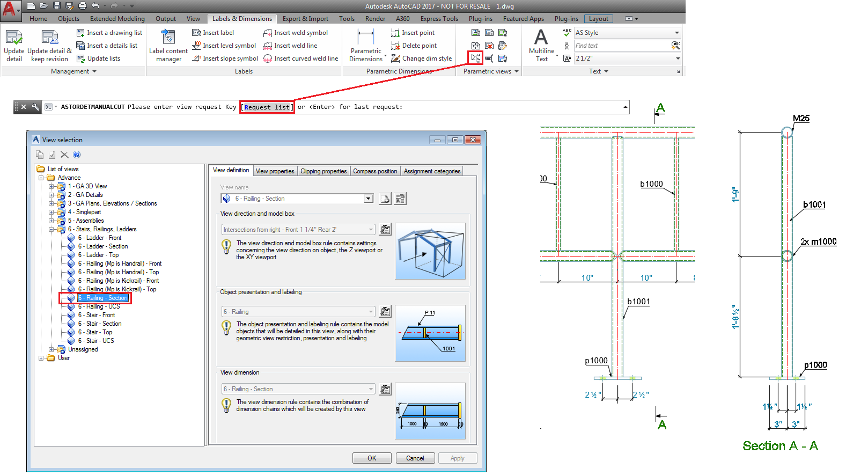This screenshot has height=476, width=868.
Task: Switch to the Clipping properties tab
Action: click(323, 171)
